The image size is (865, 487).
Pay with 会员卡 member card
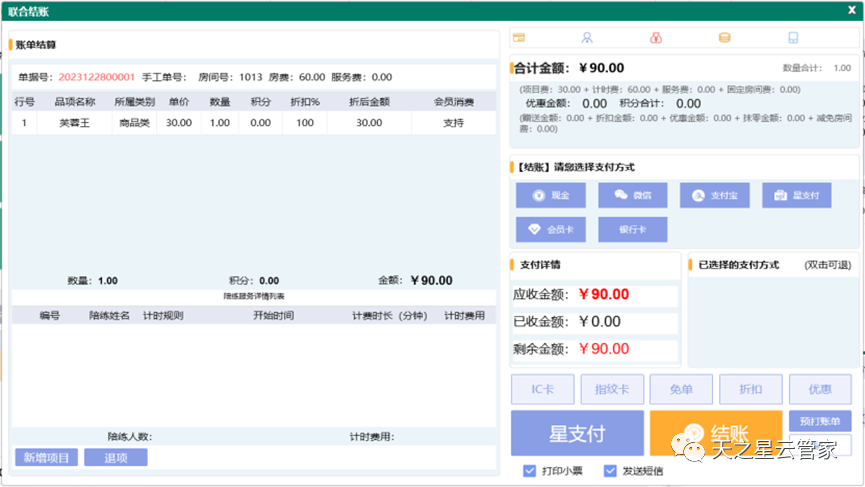point(550,229)
